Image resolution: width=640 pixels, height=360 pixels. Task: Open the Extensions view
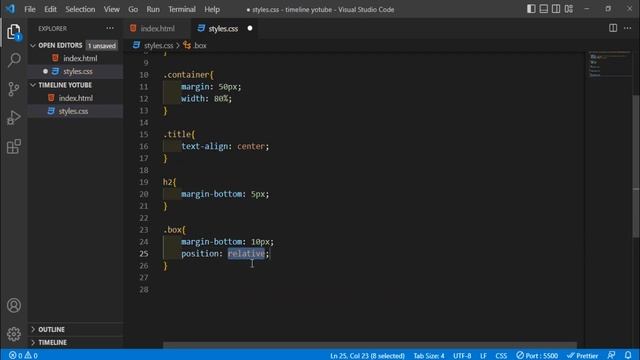tap(14, 146)
